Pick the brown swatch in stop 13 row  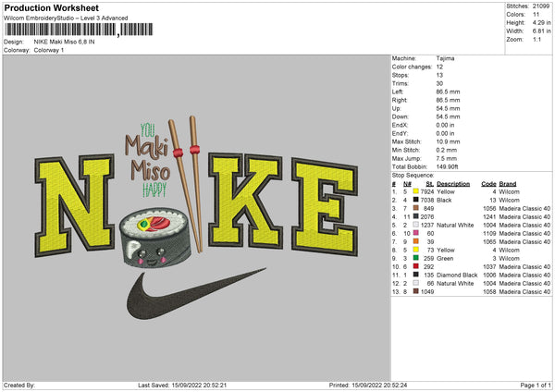coord(416,291)
